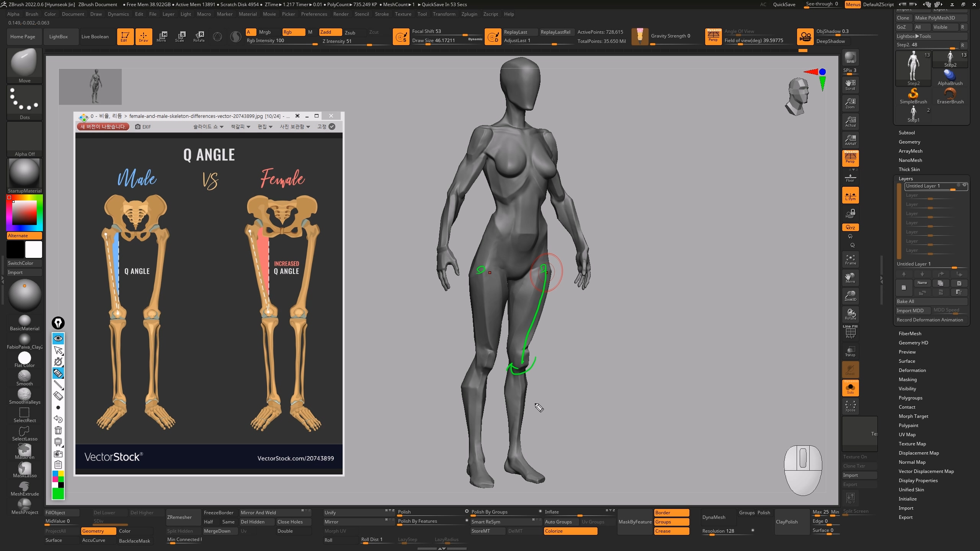
Task: Open the Xpose icon
Action: pos(850,406)
